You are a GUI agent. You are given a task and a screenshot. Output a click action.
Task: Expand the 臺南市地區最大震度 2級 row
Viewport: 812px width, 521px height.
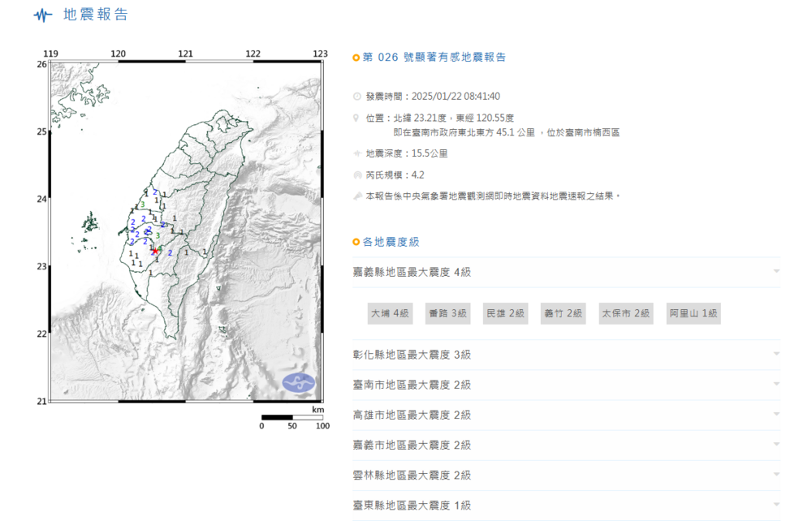tap(776, 385)
